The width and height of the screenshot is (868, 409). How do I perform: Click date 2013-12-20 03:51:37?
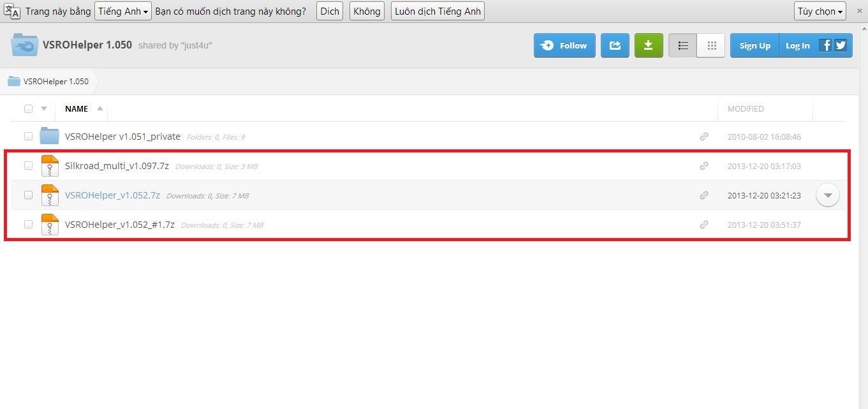point(764,225)
